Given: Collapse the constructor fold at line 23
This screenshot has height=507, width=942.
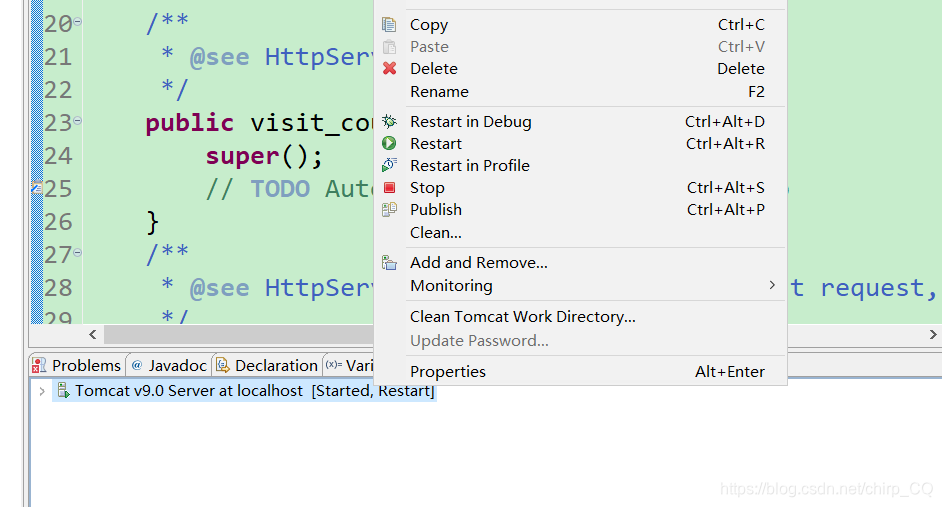Looking at the screenshot, I should pos(77,121).
